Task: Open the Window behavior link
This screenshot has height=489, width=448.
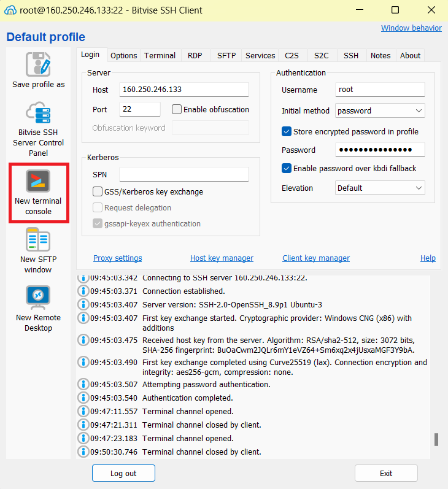Action: pos(411,28)
